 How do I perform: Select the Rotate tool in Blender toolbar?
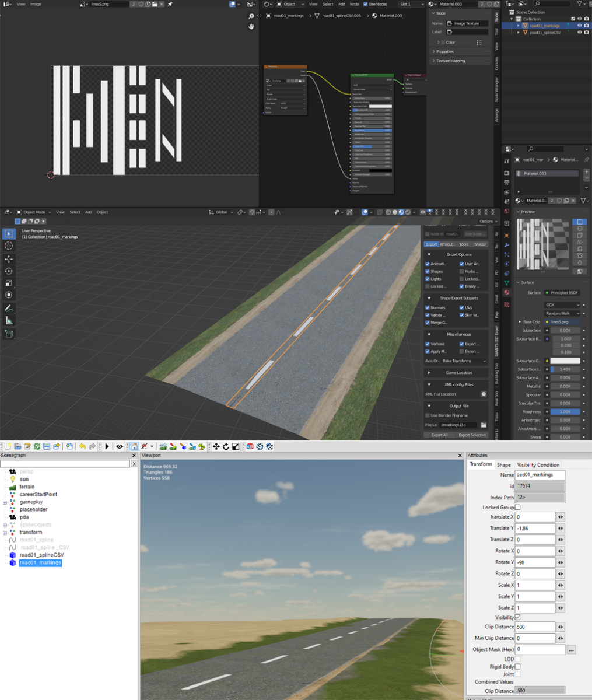point(9,271)
